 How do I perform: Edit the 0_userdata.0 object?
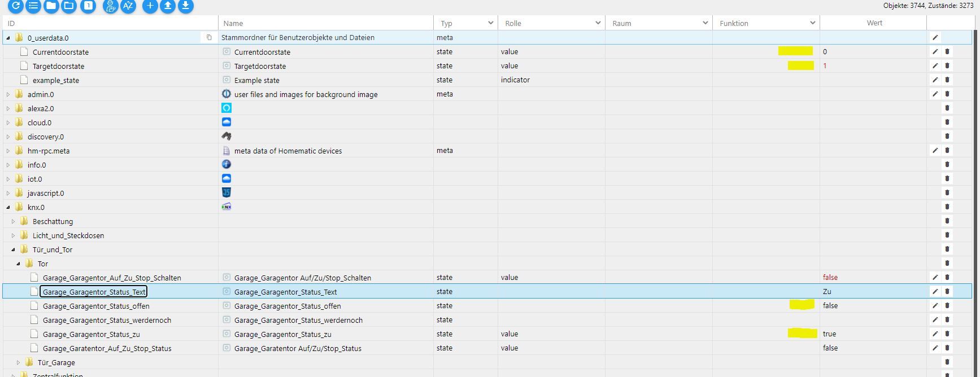click(x=935, y=38)
